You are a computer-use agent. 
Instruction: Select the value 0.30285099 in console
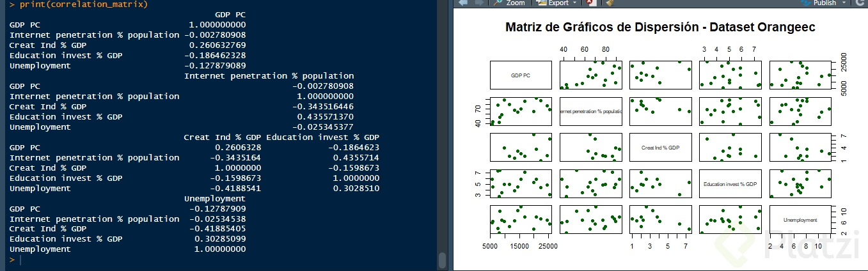[x=220, y=239]
